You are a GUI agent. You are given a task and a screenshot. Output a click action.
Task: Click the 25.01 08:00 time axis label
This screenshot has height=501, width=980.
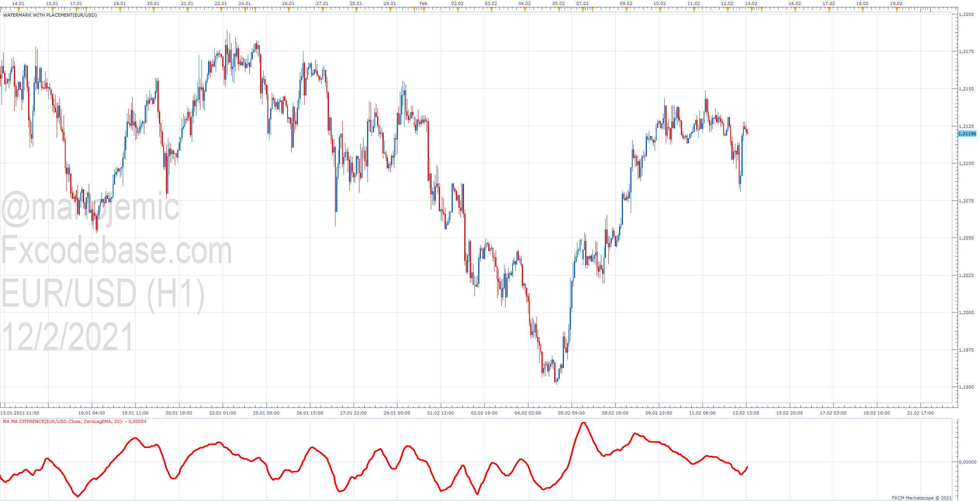[x=266, y=413]
